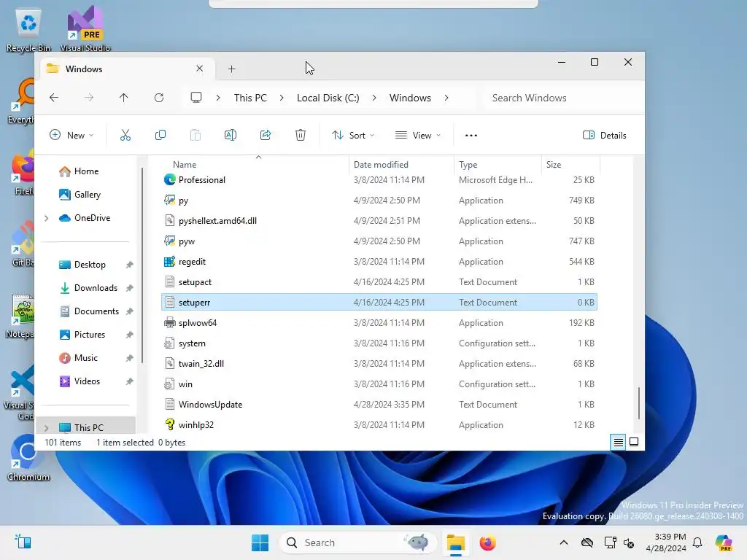Image resolution: width=747 pixels, height=560 pixels.
Task: Open the Sort dropdown
Action: point(353,135)
